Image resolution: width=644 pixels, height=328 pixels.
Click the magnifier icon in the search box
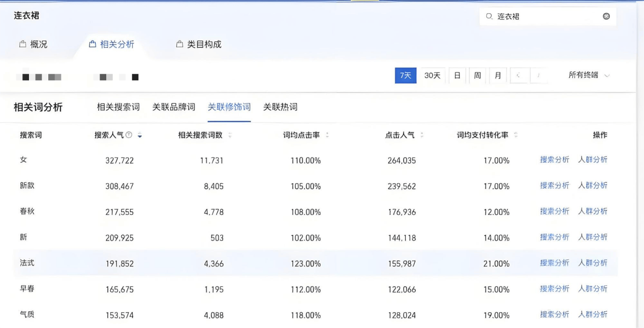pyautogui.click(x=489, y=16)
